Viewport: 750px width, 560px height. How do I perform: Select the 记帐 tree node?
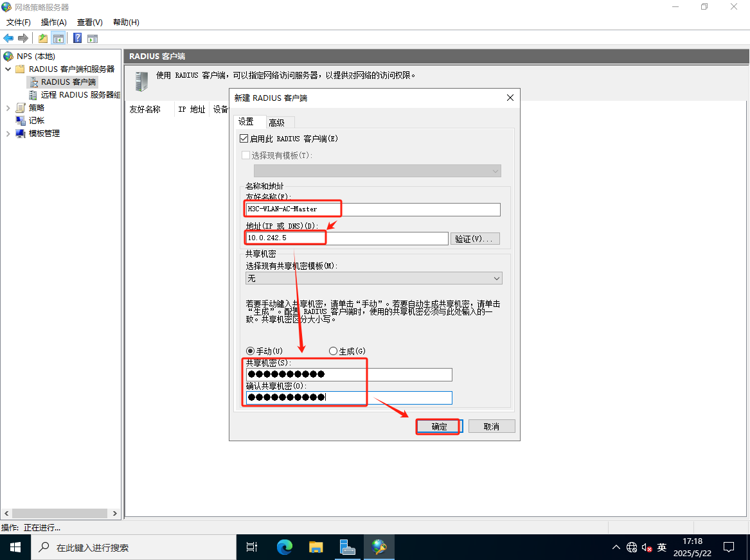(x=37, y=120)
